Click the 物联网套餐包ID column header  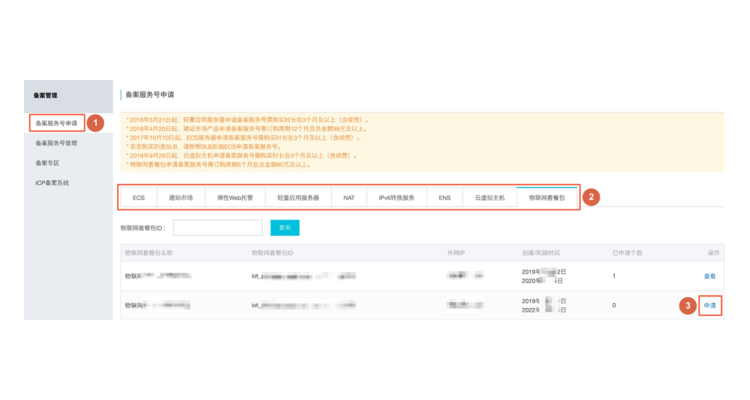[x=273, y=253]
